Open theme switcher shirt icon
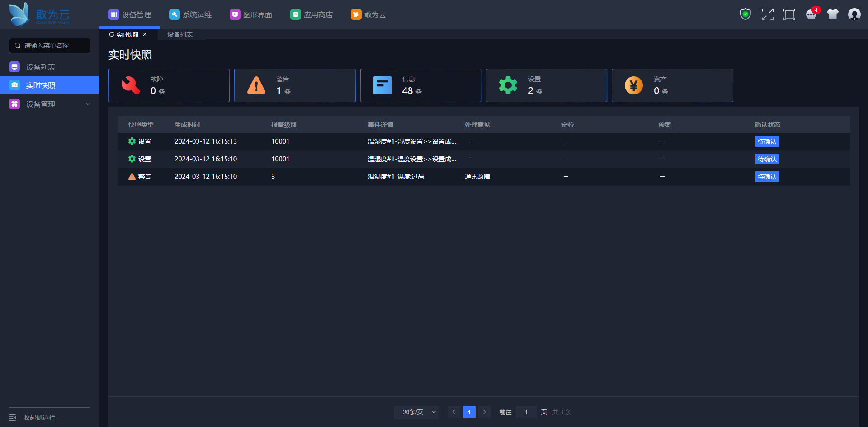Image resolution: width=868 pixels, height=427 pixels. [832, 14]
